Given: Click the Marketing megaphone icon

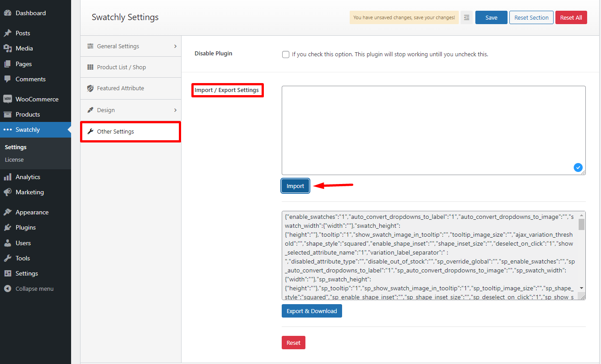Looking at the screenshot, I should pos(8,192).
